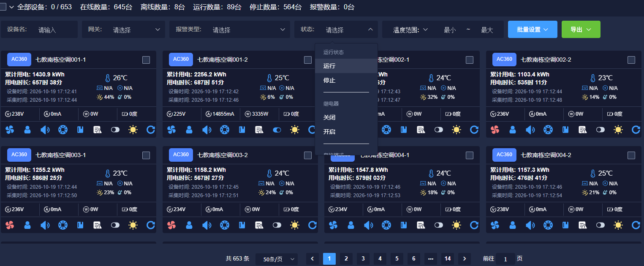Refresh the 七教南栋空调002-2 card
This screenshot has width=644, height=266.
[636, 130]
